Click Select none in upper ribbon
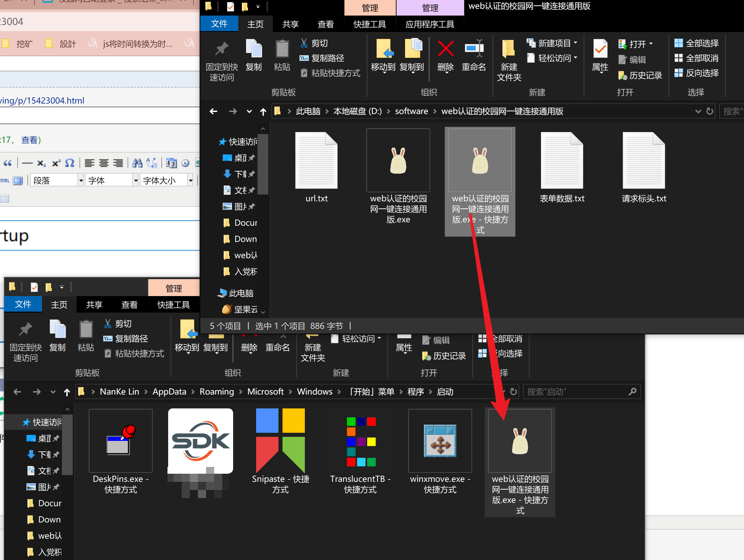This screenshot has width=744, height=560. pyautogui.click(x=696, y=58)
